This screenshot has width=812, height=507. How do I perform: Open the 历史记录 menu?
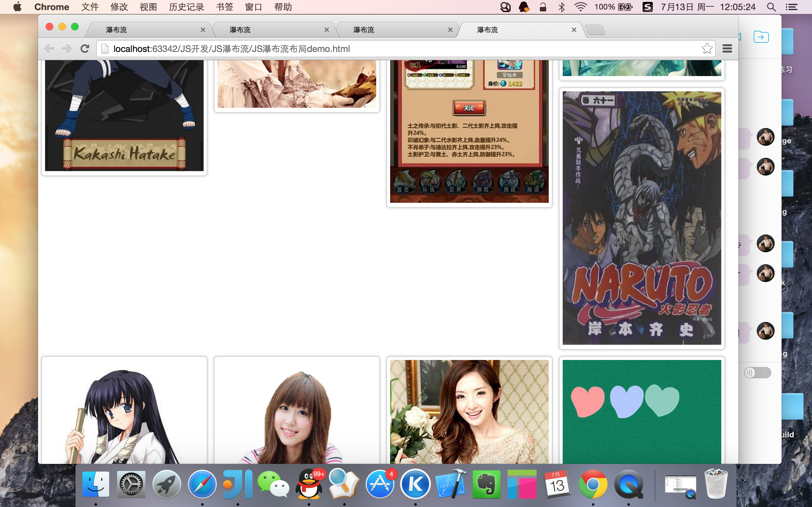click(186, 7)
